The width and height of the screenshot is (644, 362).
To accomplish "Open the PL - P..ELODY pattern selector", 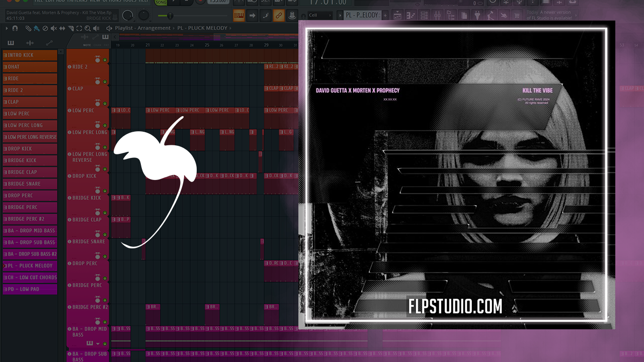I will 361,15.
